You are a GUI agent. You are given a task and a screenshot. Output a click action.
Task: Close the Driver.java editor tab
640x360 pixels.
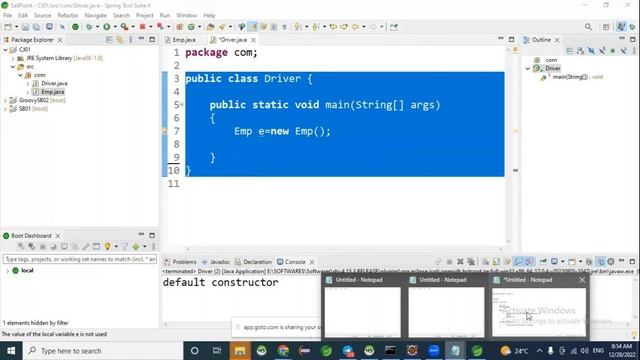pos(253,40)
